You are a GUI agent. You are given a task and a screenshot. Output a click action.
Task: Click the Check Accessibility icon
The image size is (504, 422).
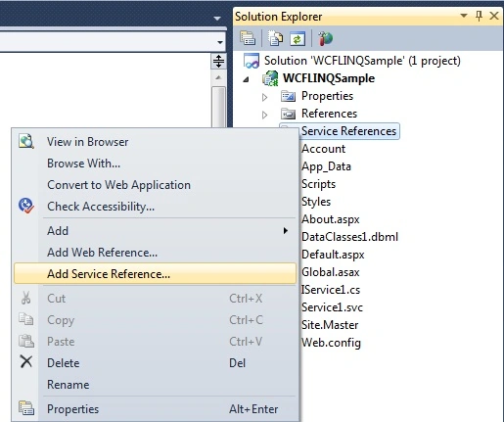pyautogui.click(x=26, y=206)
